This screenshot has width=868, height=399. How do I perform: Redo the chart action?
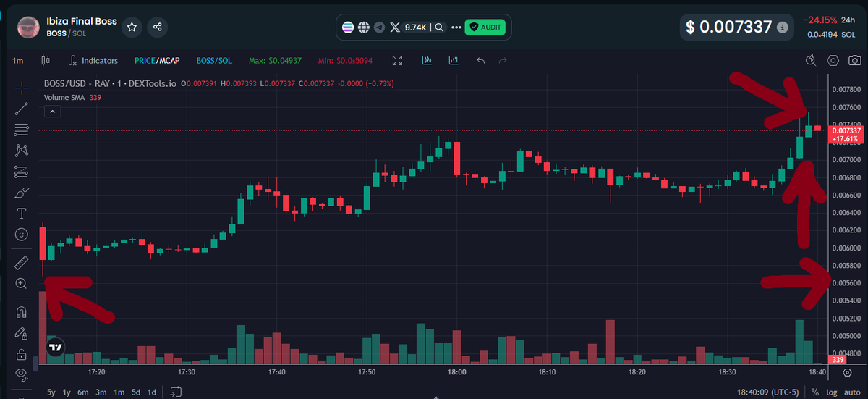[x=503, y=61]
